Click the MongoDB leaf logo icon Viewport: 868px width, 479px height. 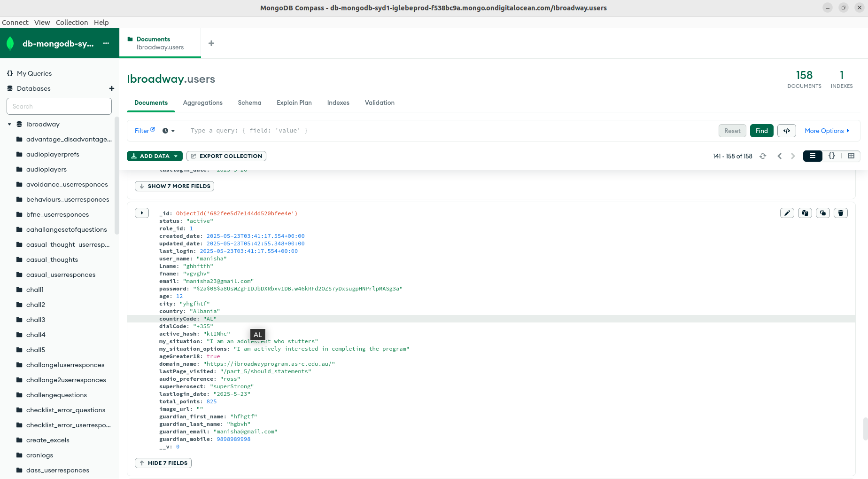coord(10,44)
